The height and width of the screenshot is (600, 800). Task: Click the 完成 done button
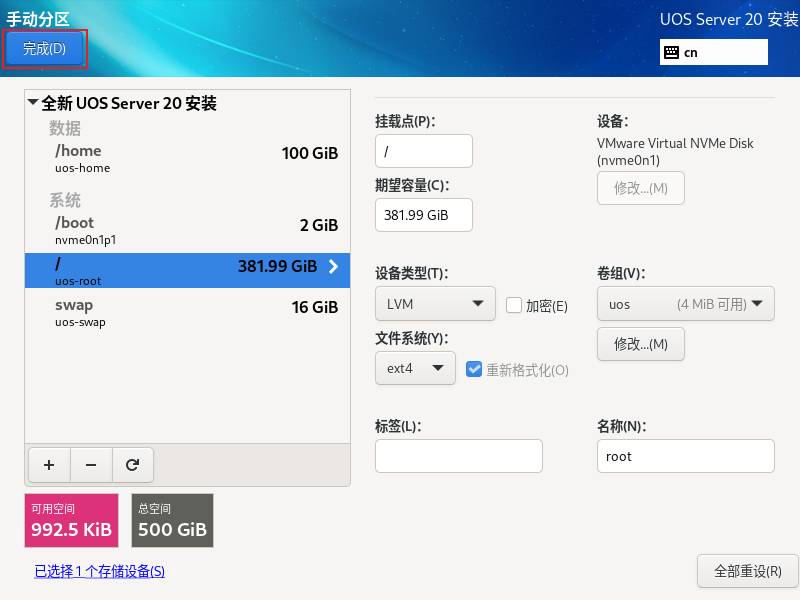click(44, 48)
